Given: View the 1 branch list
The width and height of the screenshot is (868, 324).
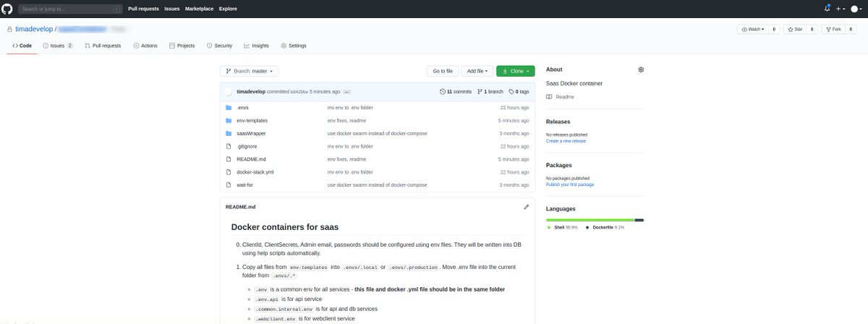Looking at the screenshot, I should 490,92.
